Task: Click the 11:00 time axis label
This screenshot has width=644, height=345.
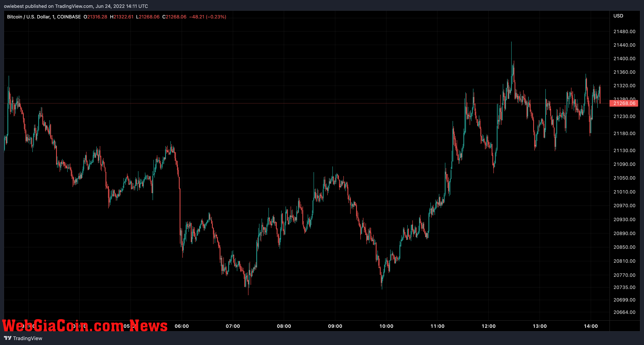Action: coord(437,326)
